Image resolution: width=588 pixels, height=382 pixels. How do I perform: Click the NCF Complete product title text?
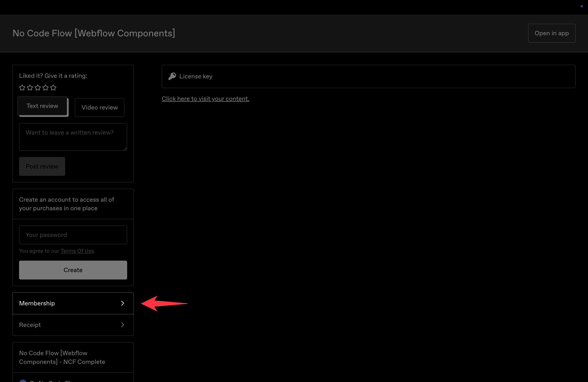click(62, 357)
